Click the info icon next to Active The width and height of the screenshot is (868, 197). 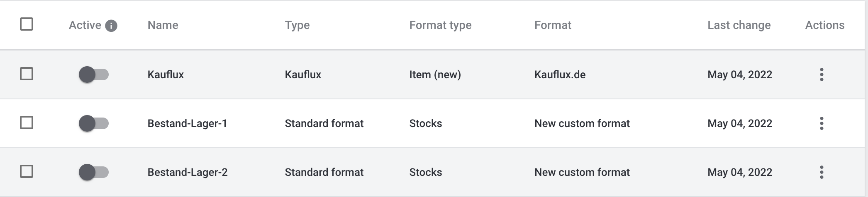pos(111,26)
